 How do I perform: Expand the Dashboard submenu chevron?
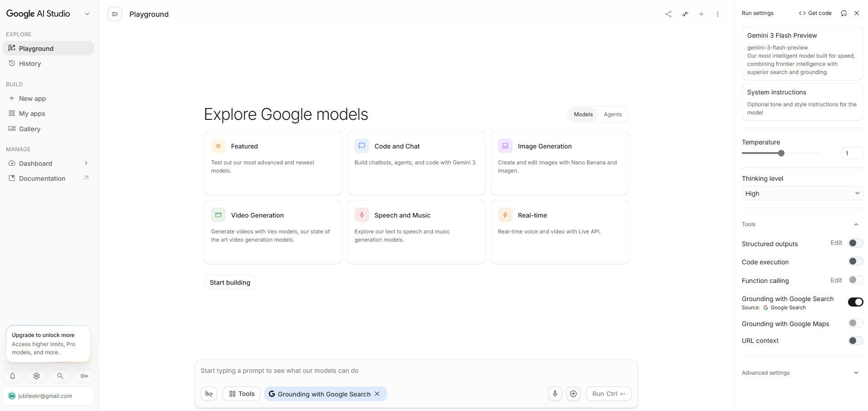tap(86, 163)
